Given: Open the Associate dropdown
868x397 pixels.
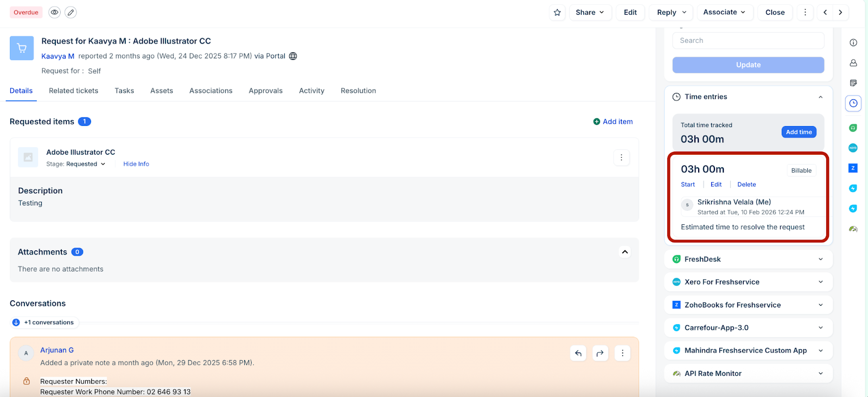Looking at the screenshot, I should coord(724,12).
